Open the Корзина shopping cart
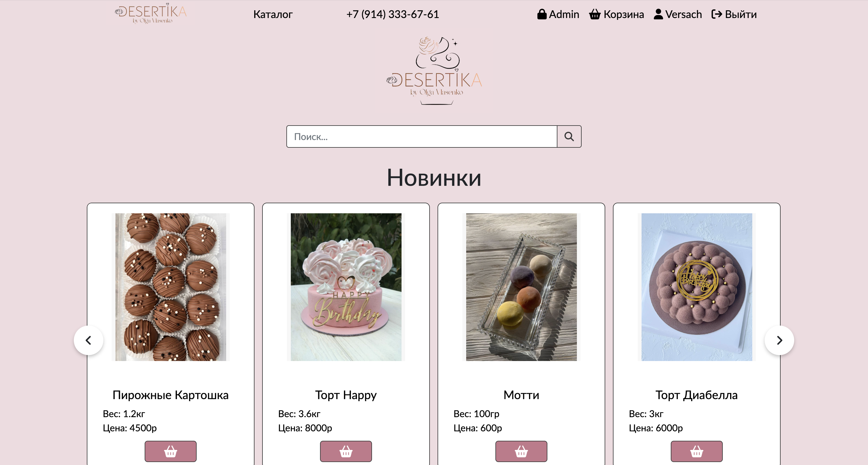 (616, 14)
